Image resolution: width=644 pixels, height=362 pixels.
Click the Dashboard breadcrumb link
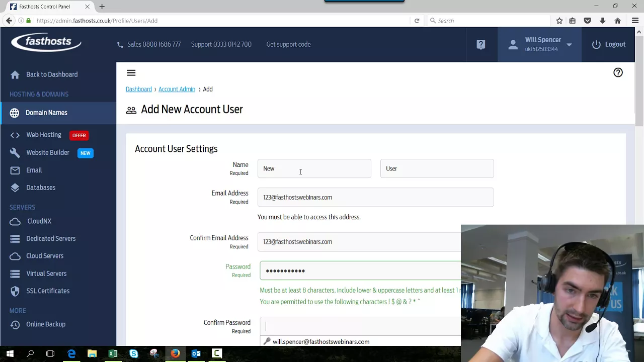(x=139, y=89)
